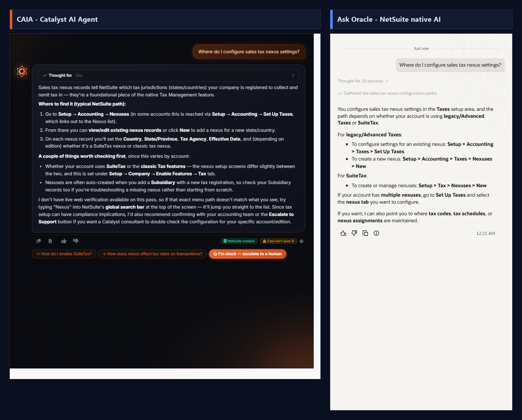Expand Oracle's 'Thought for 26 seconds' details
Viewport: 522px width, 420px height.
(x=363, y=81)
